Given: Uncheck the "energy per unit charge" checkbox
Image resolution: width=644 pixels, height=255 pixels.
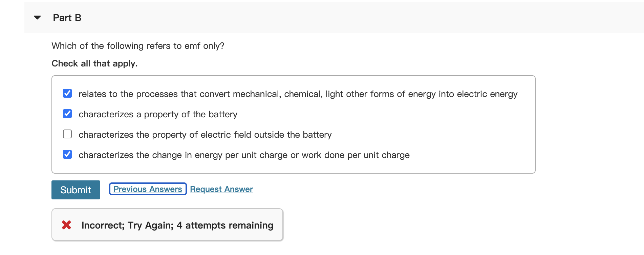Looking at the screenshot, I should pos(67,154).
